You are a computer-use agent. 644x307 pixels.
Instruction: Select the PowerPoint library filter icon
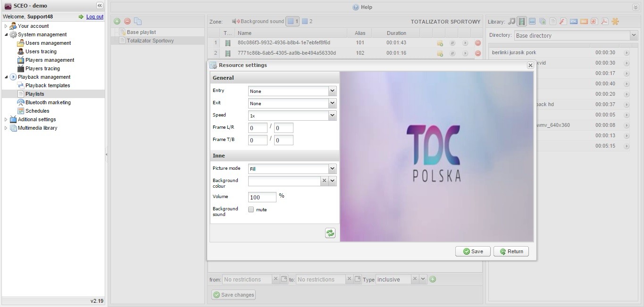tap(594, 21)
